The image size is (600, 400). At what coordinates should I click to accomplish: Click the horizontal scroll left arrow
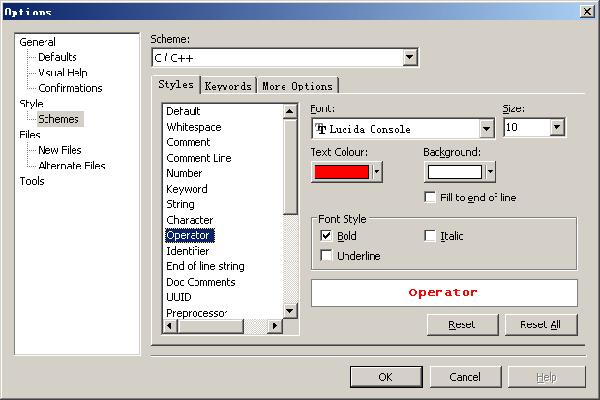[x=170, y=326]
